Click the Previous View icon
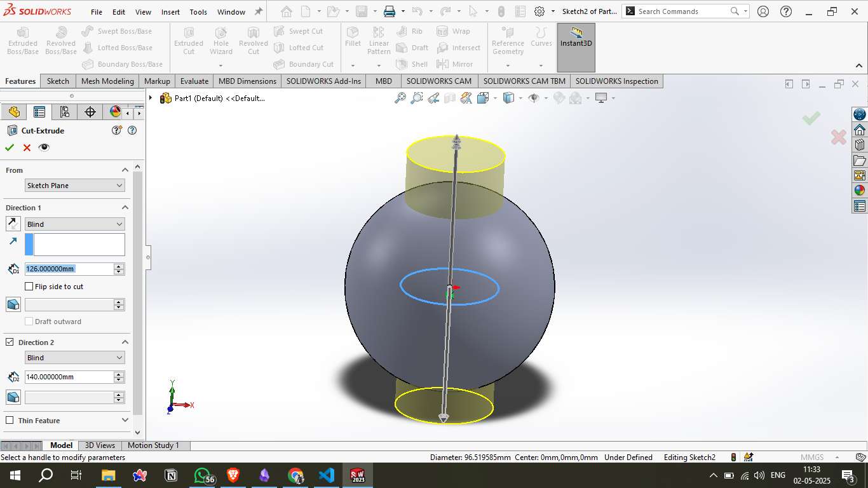The width and height of the screenshot is (868, 488). tap(433, 98)
